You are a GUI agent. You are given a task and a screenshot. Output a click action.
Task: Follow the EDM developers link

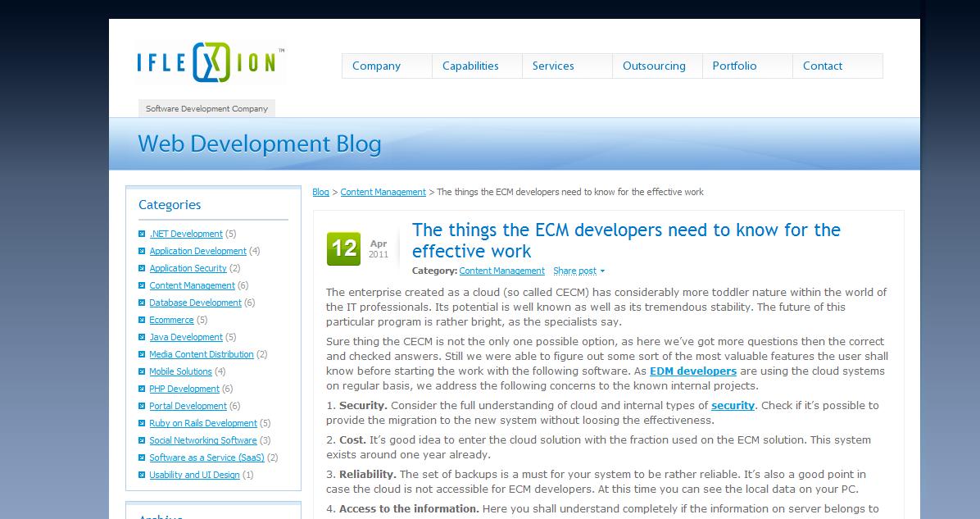693,371
